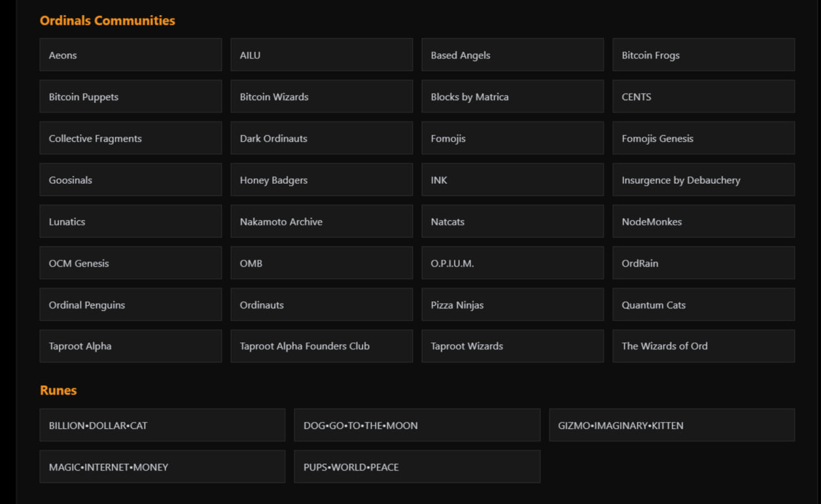Open Taproot Alpha Founders Club
The width and height of the screenshot is (821, 504).
coord(322,346)
